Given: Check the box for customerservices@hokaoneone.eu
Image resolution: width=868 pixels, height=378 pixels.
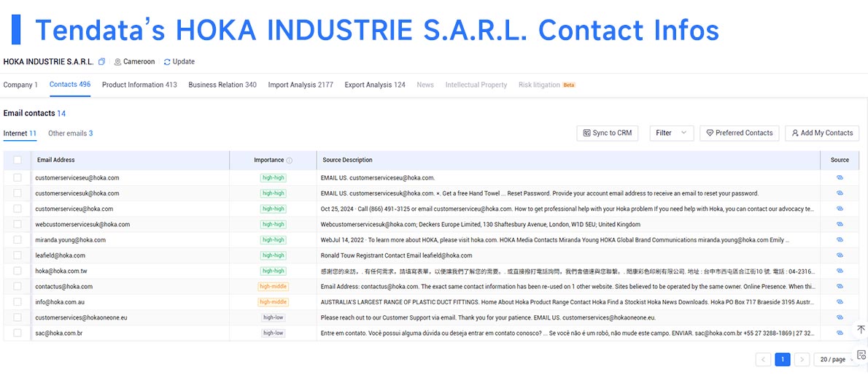Looking at the screenshot, I should coord(18,317).
